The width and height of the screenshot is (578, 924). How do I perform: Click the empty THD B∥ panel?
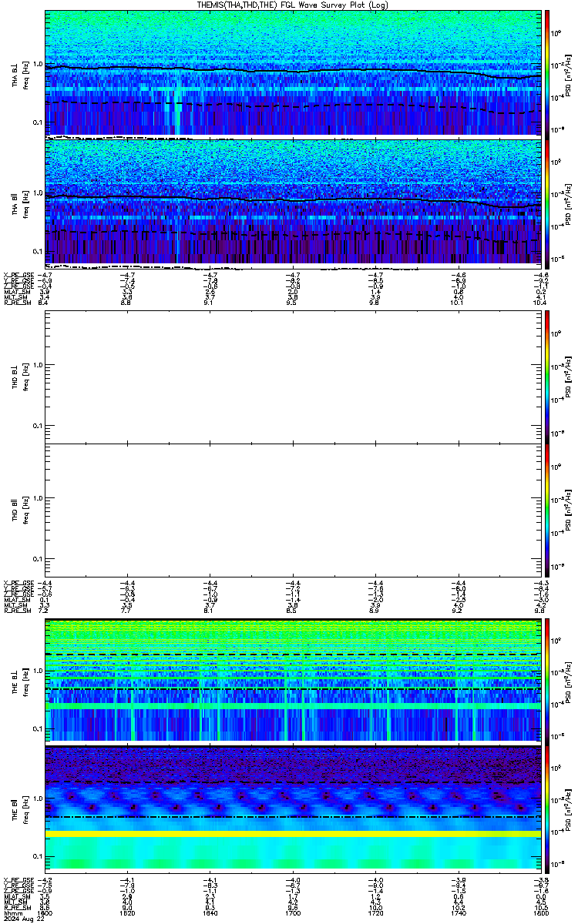(x=292, y=510)
